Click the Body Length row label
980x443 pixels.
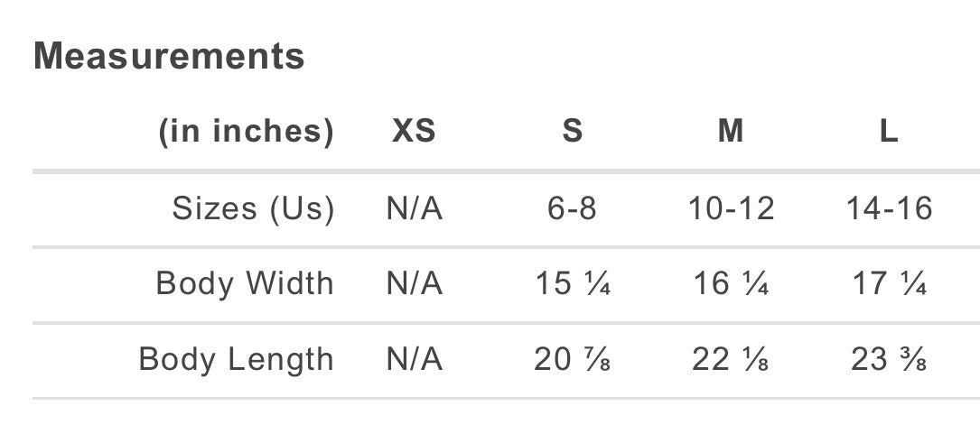[x=237, y=360]
